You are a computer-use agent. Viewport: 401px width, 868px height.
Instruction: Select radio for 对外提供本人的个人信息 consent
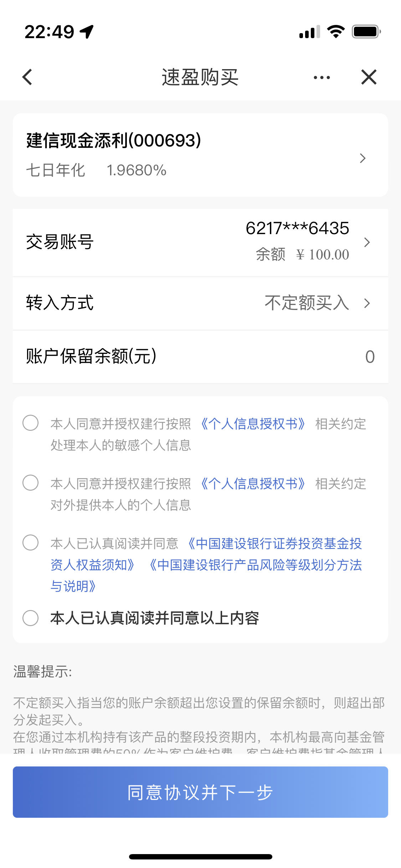pyautogui.click(x=30, y=483)
